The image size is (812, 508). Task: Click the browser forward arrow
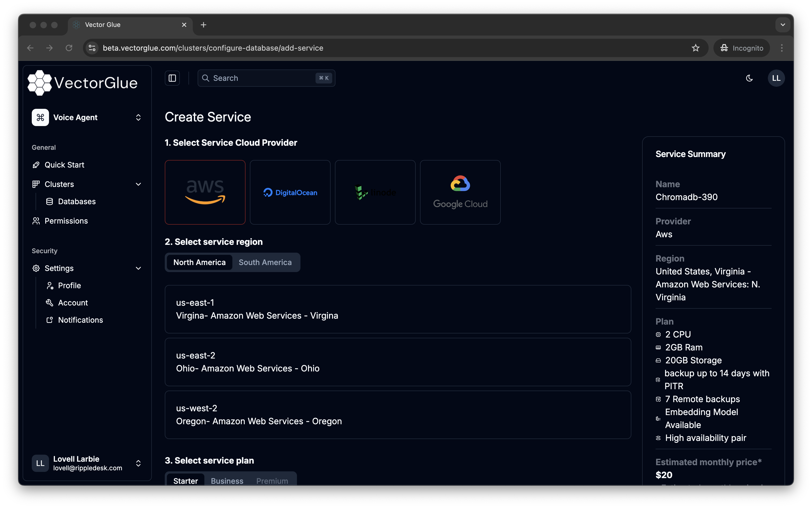point(49,48)
